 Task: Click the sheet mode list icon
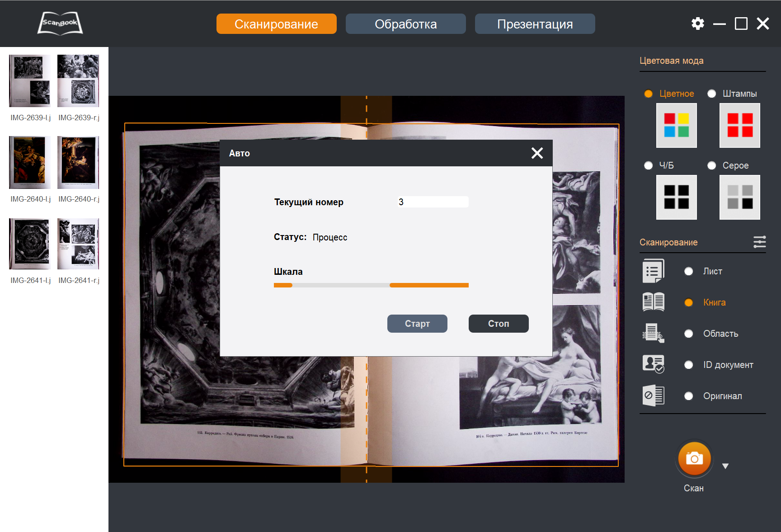point(654,271)
